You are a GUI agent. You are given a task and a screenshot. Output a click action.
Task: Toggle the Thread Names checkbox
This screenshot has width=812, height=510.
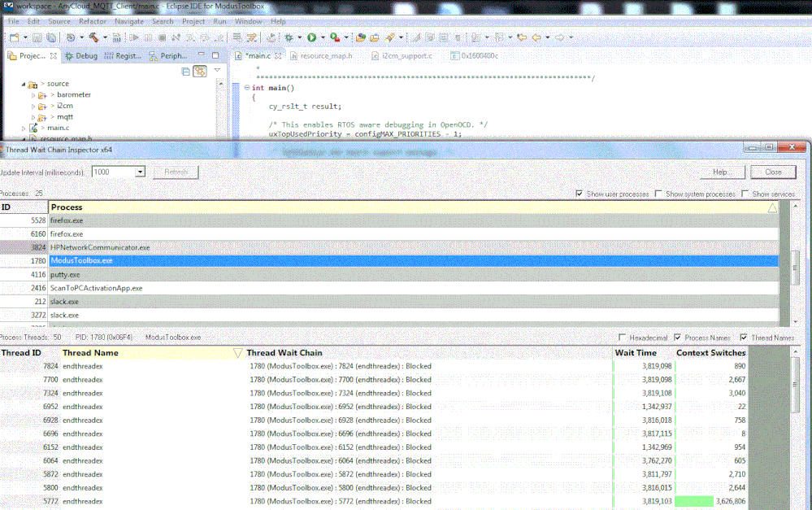click(744, 338)
